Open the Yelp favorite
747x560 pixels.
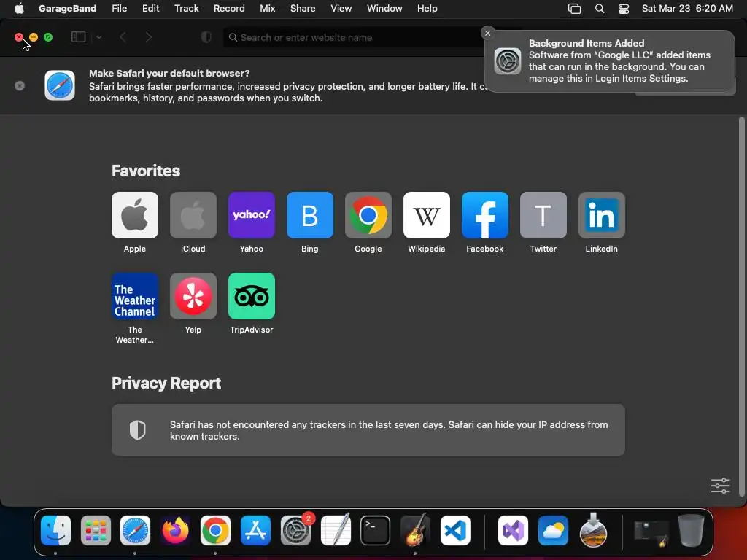(x=193, y=296)
